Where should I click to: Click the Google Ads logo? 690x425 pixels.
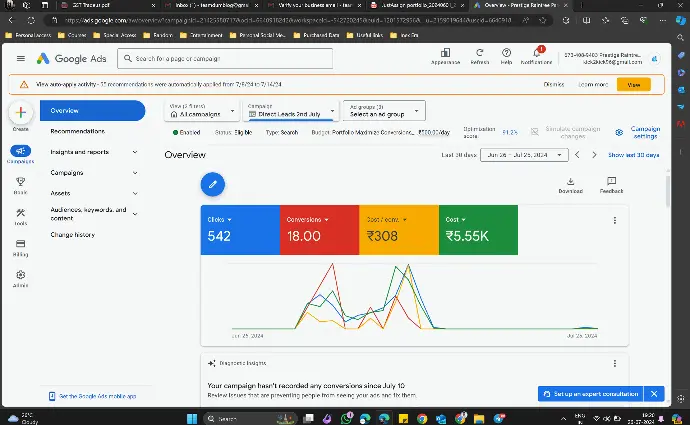[71, 59]
